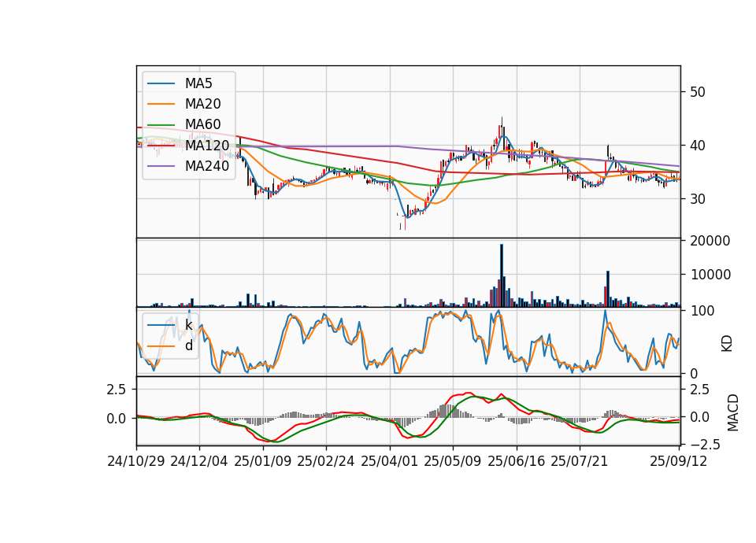Click the 24/12/04 date axis label
756x543 pixels.
pos(199,461)
